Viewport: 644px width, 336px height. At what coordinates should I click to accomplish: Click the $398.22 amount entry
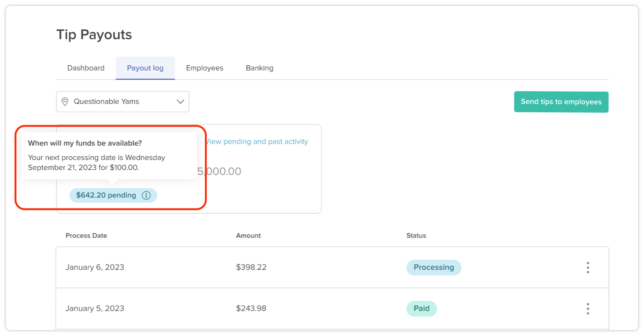point(251,267)
